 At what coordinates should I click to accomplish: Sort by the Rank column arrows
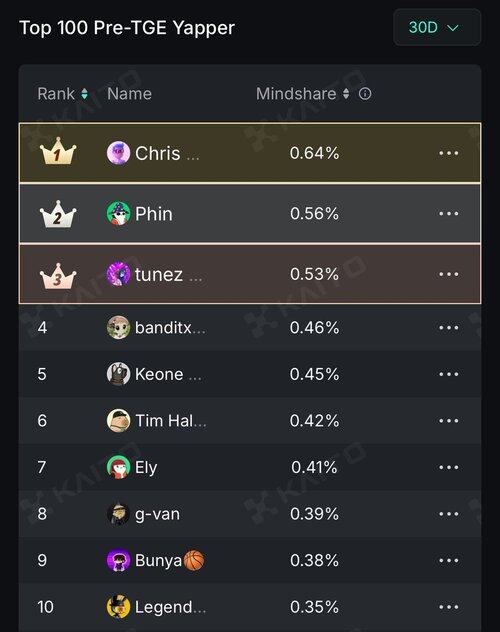click(x=85, y=94)
